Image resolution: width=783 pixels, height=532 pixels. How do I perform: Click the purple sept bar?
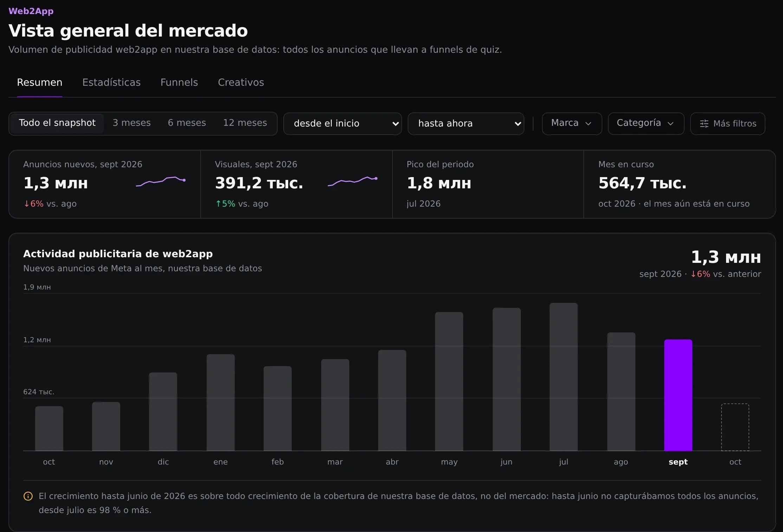678,395
